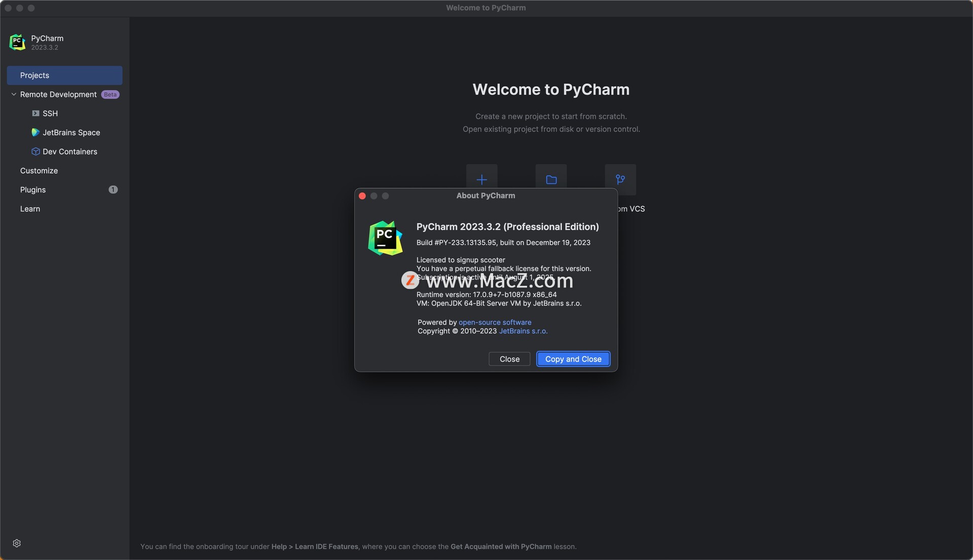Screen dimensions: 973x560
Task: Click the JetBrains Space icon
Action: coord(35,132)
